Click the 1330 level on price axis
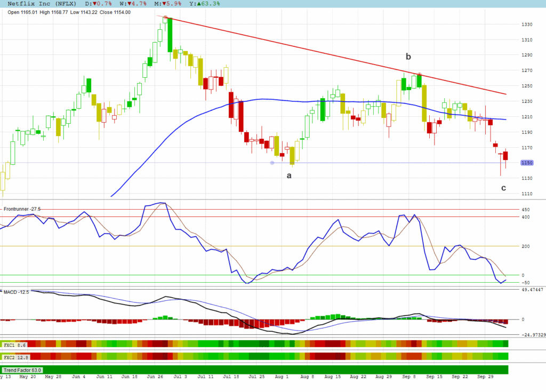The image size is (546, 392). pyautogui.click(x=527, y=25)
